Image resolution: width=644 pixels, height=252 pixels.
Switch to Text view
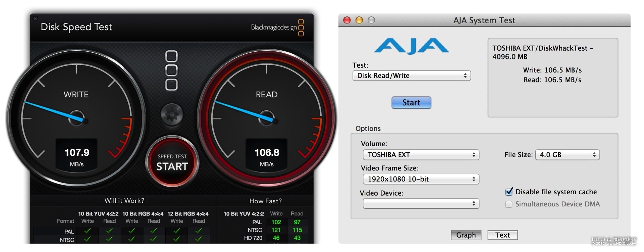(502, 235)
